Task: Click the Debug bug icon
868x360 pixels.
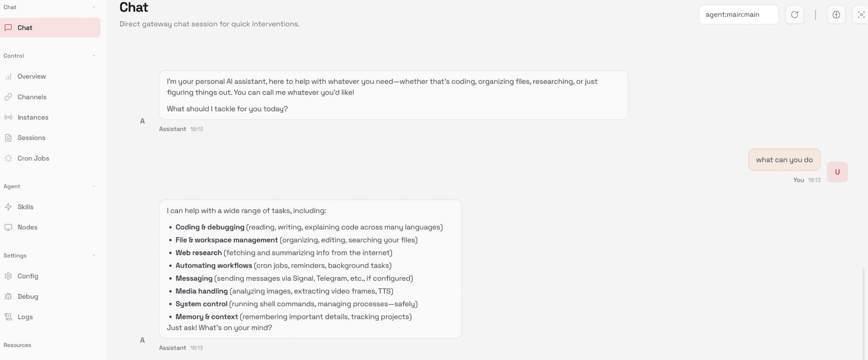Action: click(8, 296)
